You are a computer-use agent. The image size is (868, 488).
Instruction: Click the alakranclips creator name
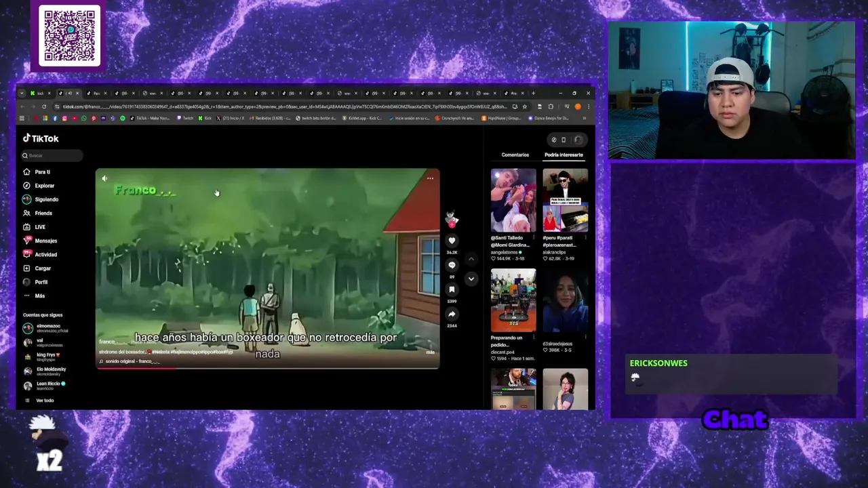[555, 252]
